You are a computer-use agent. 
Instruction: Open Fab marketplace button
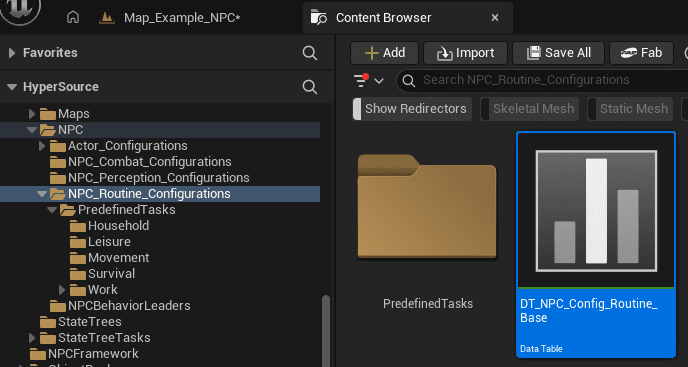[x=641, y=53]
